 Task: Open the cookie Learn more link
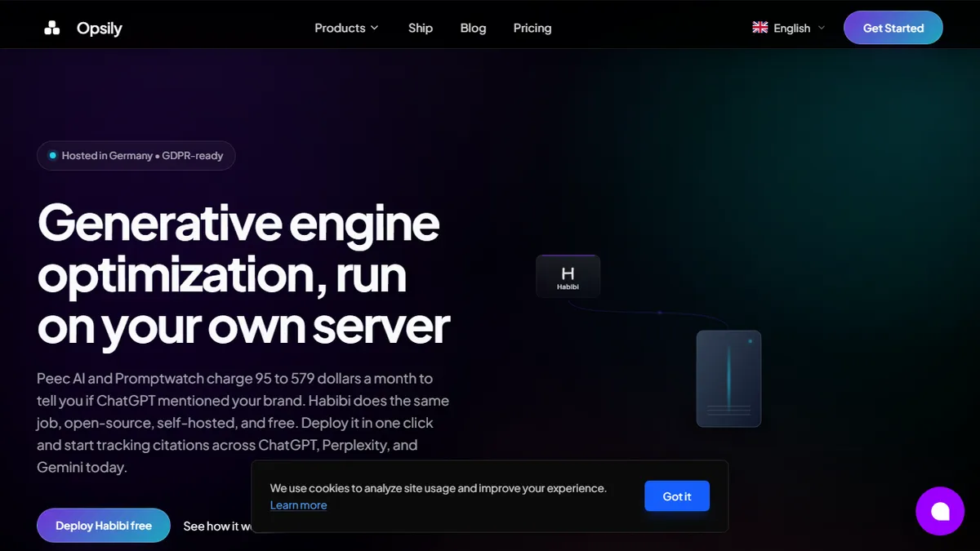[299, 505]
